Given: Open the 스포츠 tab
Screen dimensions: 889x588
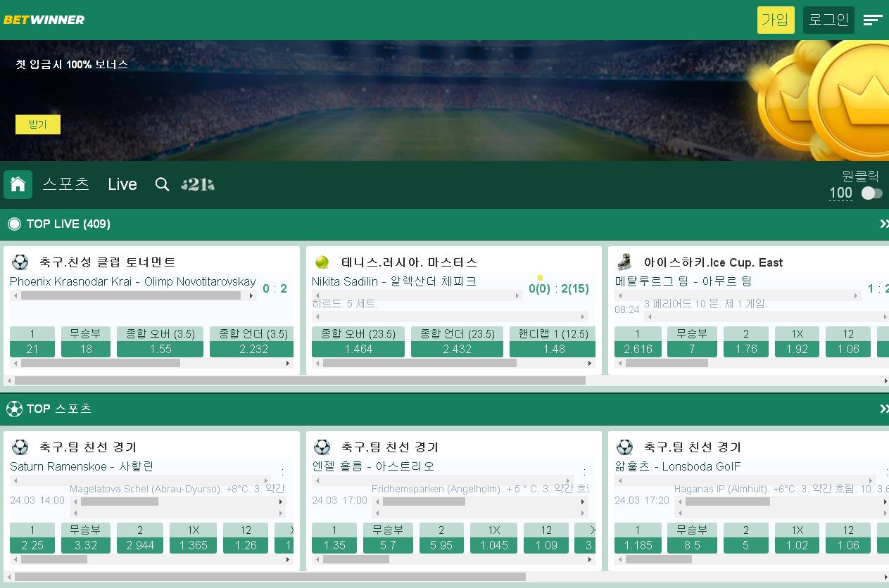Looking at the screenshot, I should [x=66, y=184].
